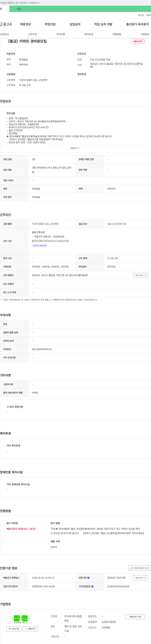Image resolution: width=151 pixels, height=644 pixels.
Task: Click the info icon next to 구인인증번호
Action: (92, 586)
